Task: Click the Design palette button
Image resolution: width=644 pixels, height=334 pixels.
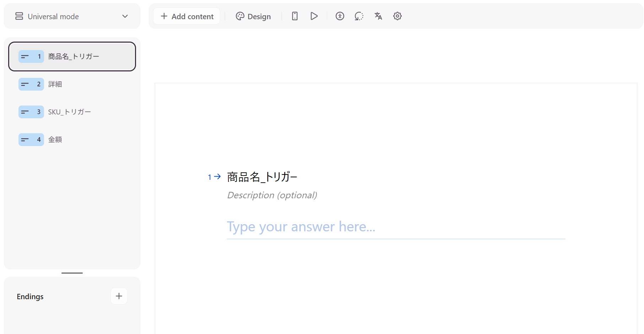Action: click(x=253, y=16)
